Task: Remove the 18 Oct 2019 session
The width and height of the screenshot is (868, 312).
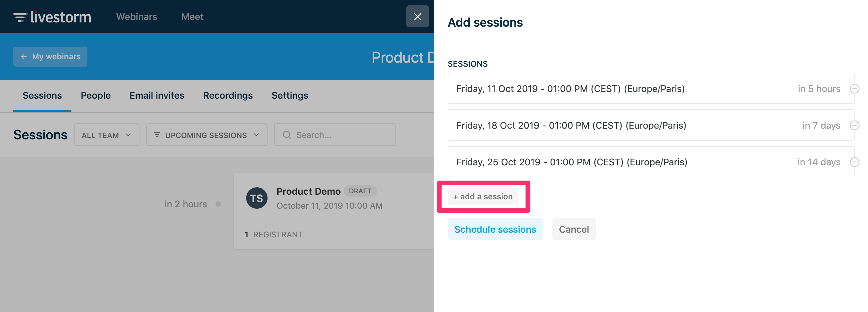Action: [854, 126]
